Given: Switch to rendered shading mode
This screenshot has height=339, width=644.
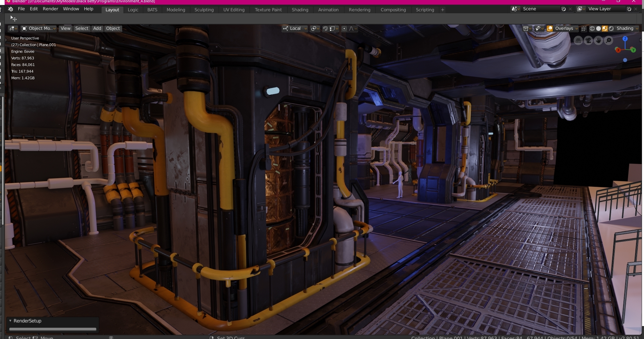Looking at the screenshot, I should [611, 29].
